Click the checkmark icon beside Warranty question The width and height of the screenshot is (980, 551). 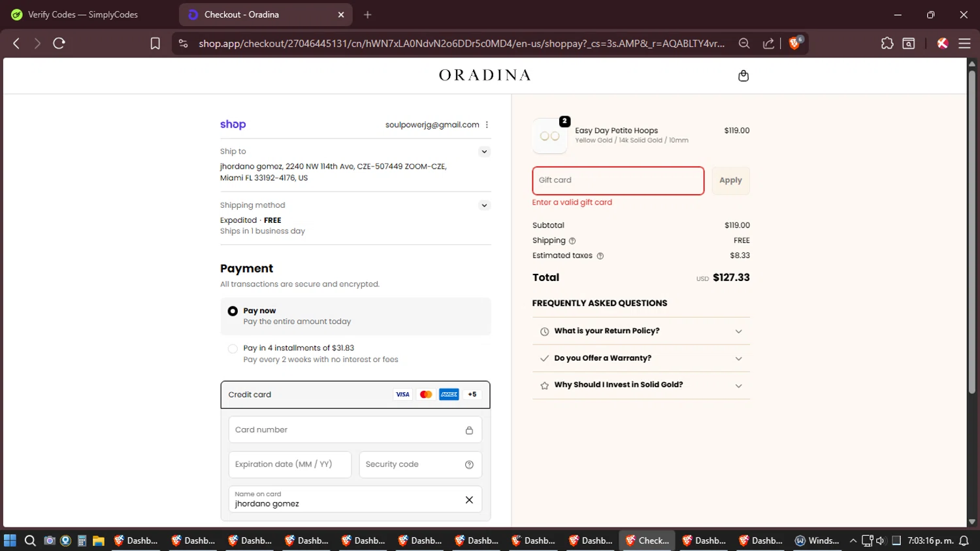(x=544, y=358)
